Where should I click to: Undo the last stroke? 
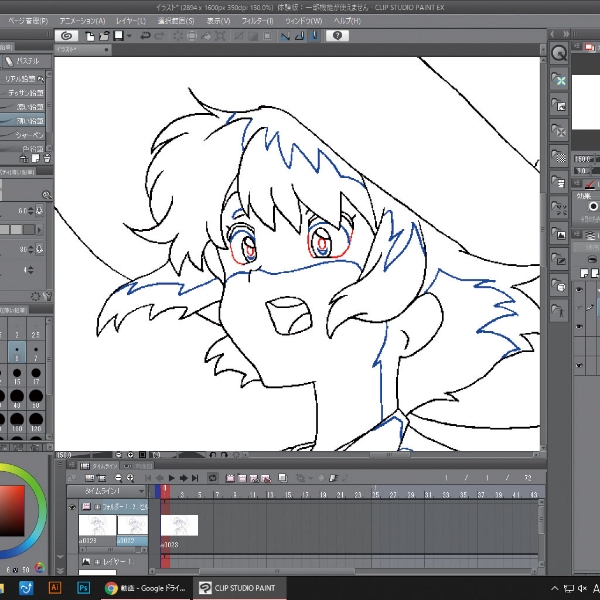(x=145, y=36)
